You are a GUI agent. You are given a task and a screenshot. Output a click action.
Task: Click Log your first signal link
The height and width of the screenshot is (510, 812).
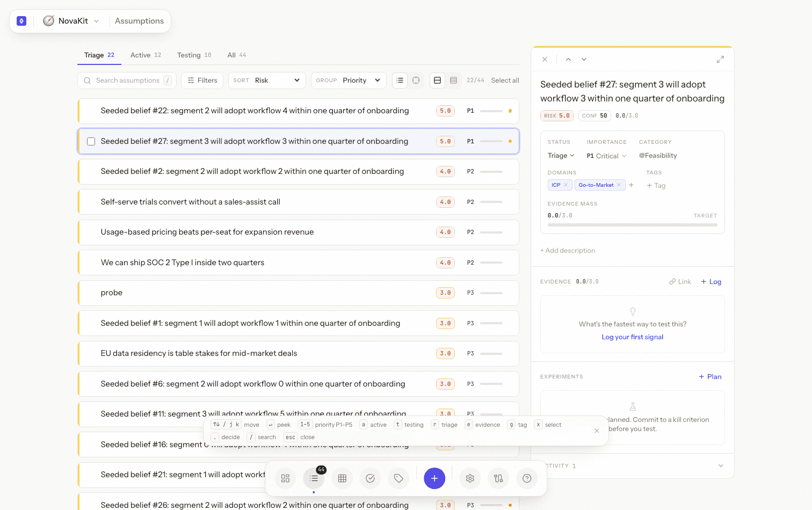click(x=632, y=337)
